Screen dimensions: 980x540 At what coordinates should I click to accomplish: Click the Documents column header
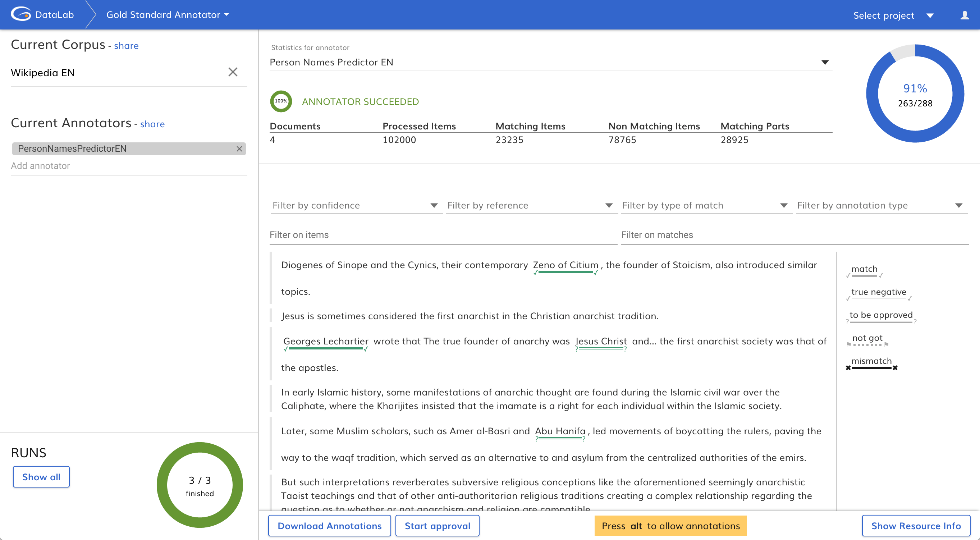[x=295, y=126]
